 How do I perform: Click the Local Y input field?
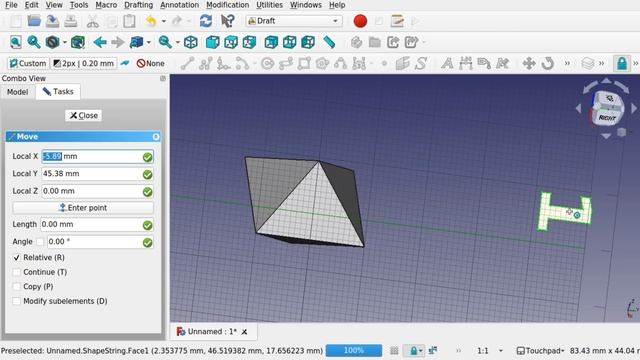[97, 174]
